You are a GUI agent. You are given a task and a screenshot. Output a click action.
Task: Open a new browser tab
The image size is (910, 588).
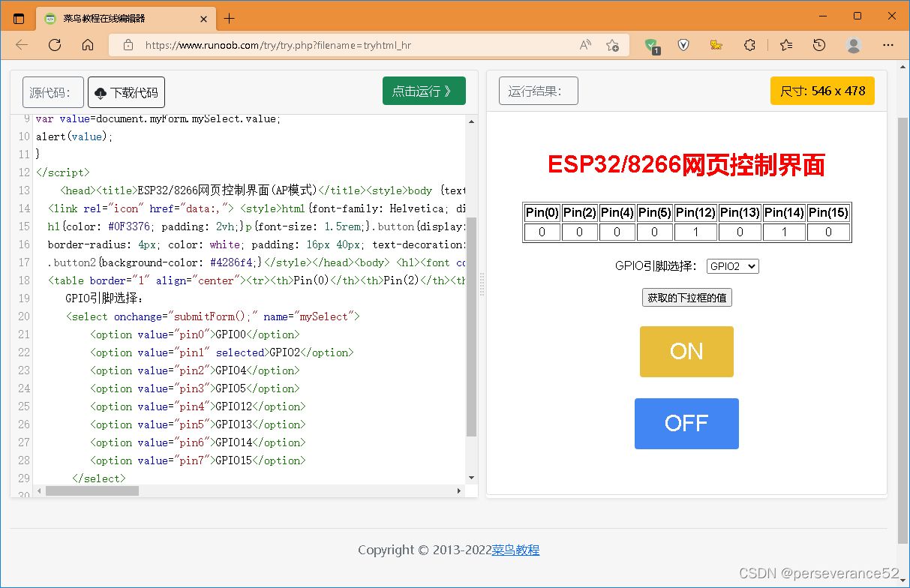(x=230, y=19)
